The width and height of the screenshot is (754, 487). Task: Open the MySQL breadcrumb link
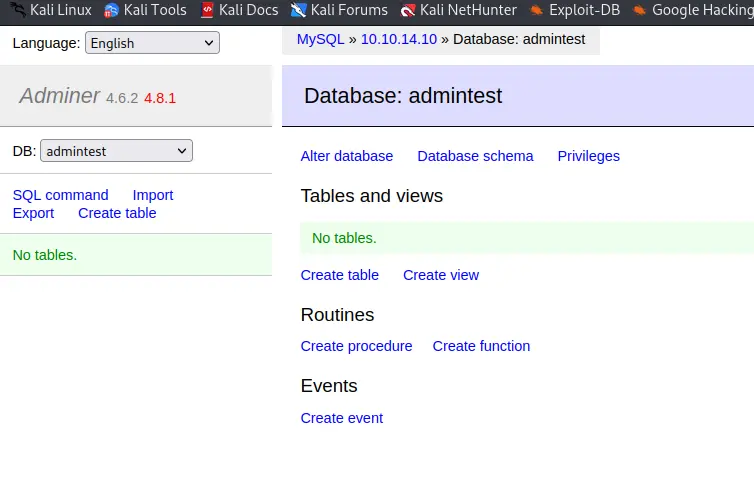(x=320, y=39)
